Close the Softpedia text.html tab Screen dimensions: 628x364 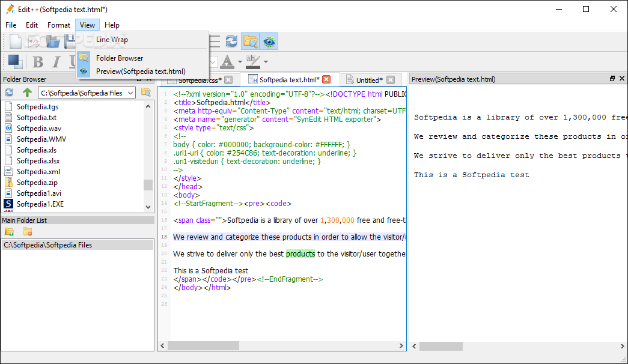click(326, 79)
